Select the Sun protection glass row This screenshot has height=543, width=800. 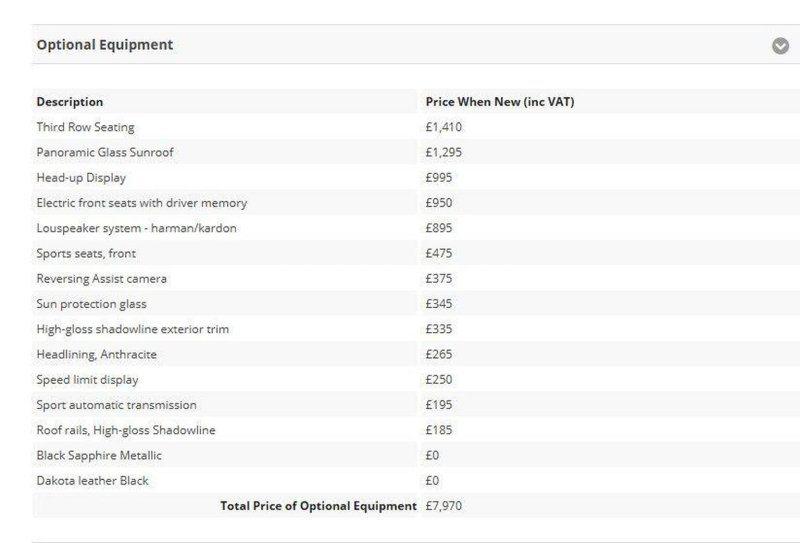(416, 304)
